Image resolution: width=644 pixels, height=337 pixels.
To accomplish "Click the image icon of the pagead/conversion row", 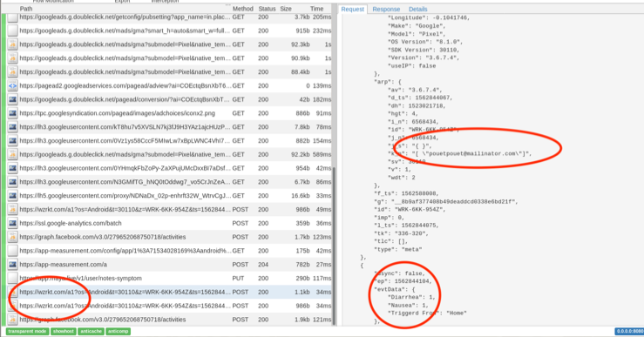I will (12, 99).
